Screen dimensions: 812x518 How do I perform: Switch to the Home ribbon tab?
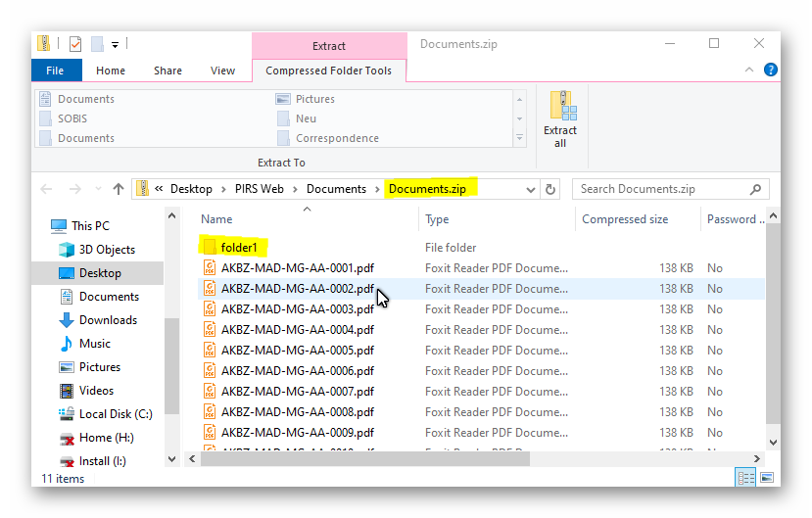(111, 71)
